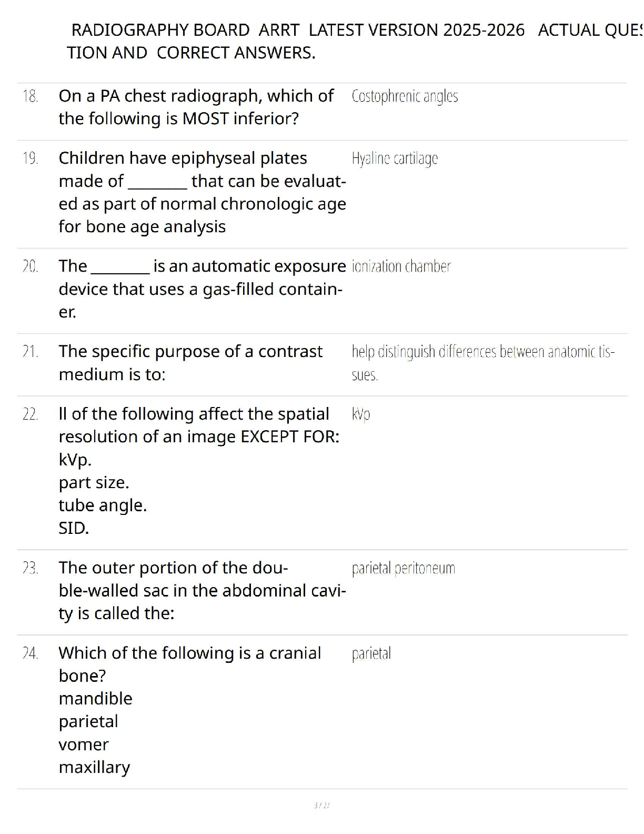The image size is (644, 834).
Task: Click question number 20 label
Action: [x=31, y=266]
